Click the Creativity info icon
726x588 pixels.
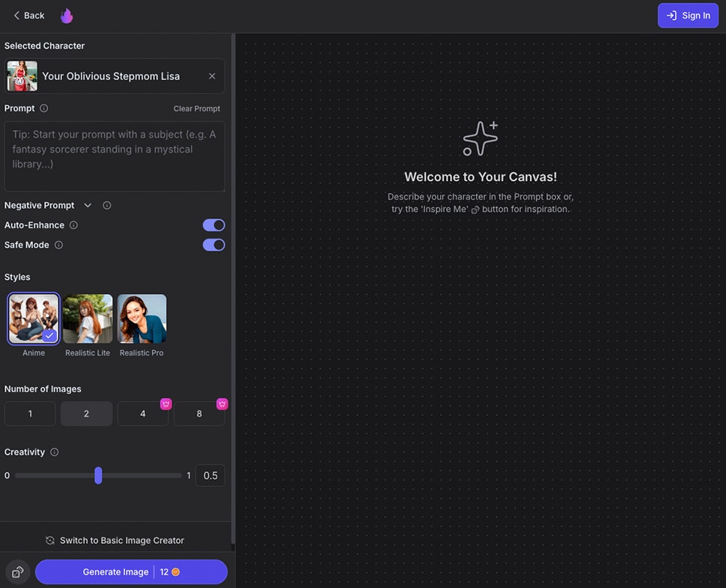[x=55, y=453]
